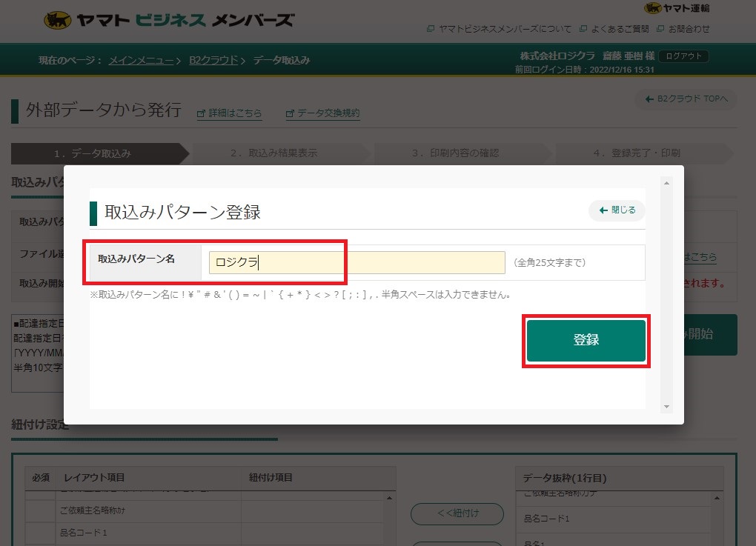The width and height of the screenshot is (756, 546).
Task: Select ご依頼主名略称カナ row in layout list
Action: (205, 511)
